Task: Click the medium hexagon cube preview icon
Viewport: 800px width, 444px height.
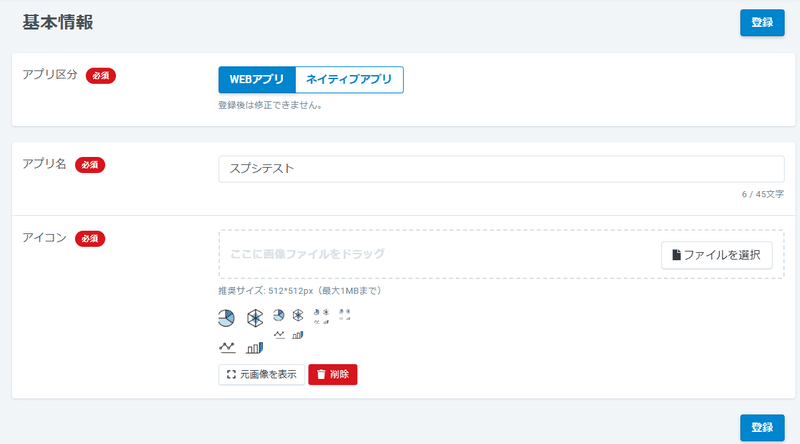Action: 298,315
